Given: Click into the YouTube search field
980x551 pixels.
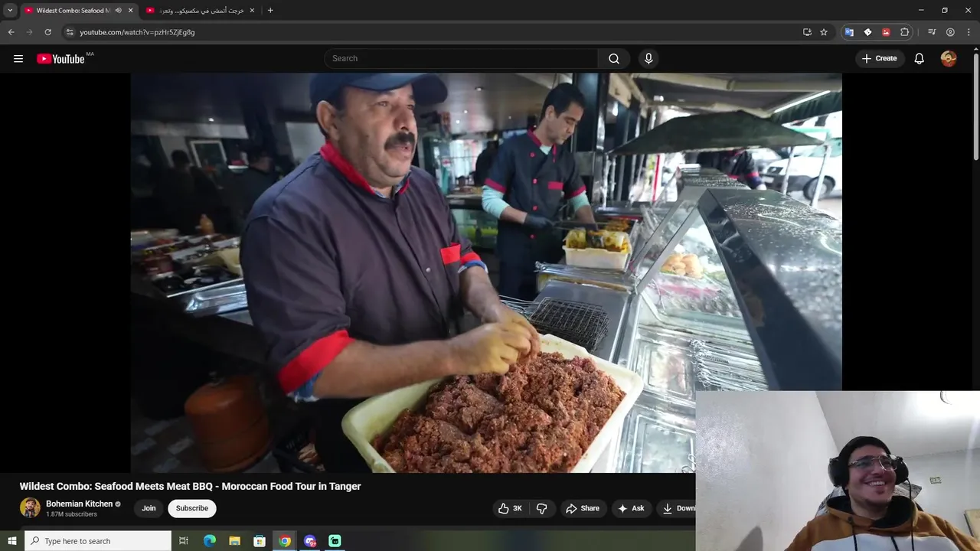Looking at the screenshot, I should [462, 59].
